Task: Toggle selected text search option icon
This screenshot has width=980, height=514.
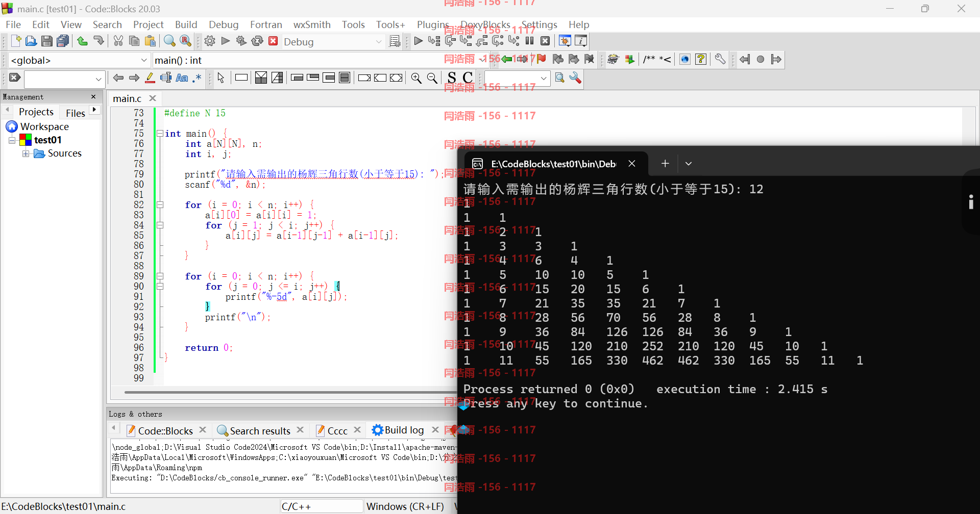Action: click(x=166, y=78)
